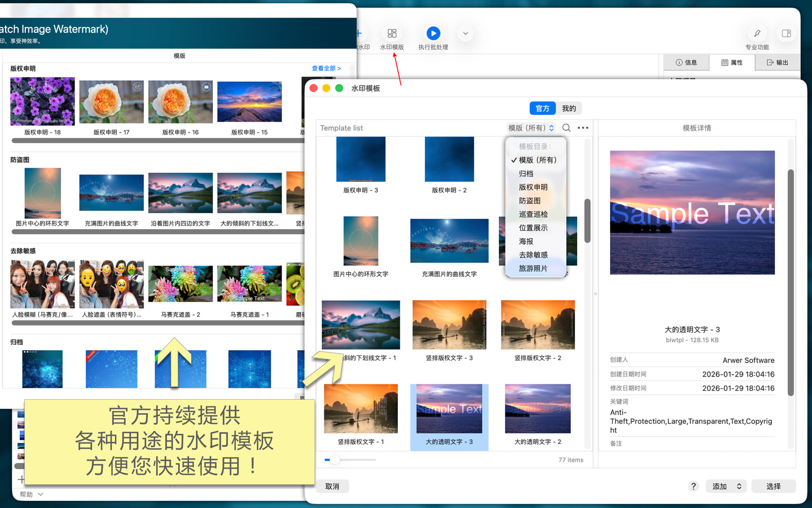Open the three-dot more options menu
Screen dimensions: 812x508
583,128
